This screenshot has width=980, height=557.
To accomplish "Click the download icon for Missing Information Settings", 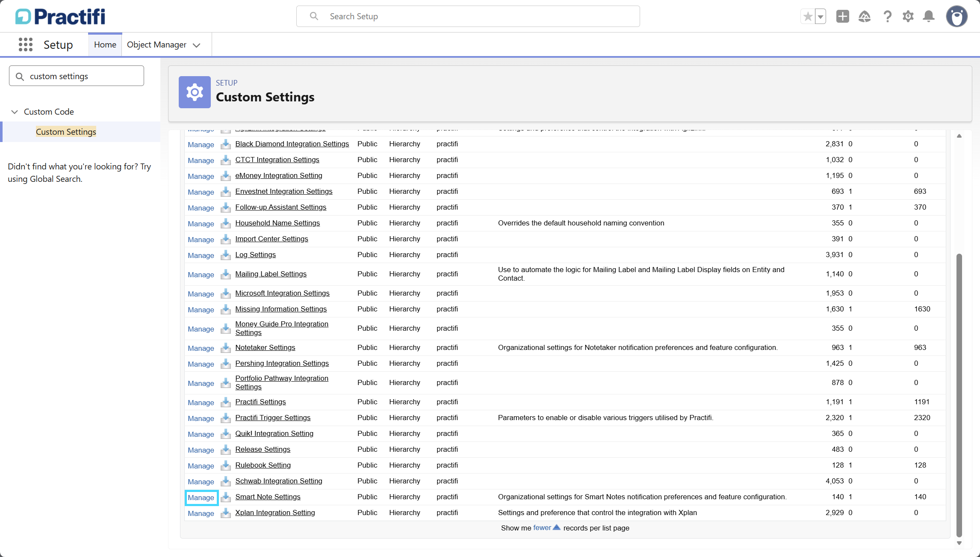I will coord(226,309).
